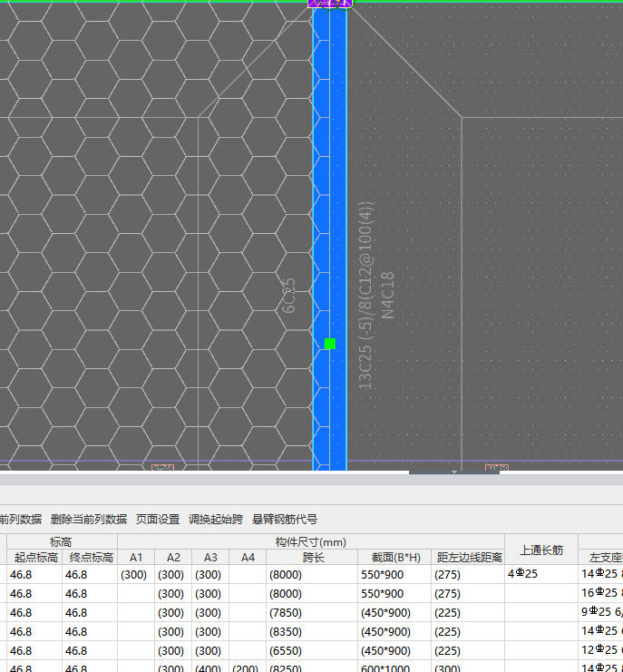This screenshot has height=672, width=623.
Task: Click the (225) offset cell in the (7850) row
Action: pos(468,613)
